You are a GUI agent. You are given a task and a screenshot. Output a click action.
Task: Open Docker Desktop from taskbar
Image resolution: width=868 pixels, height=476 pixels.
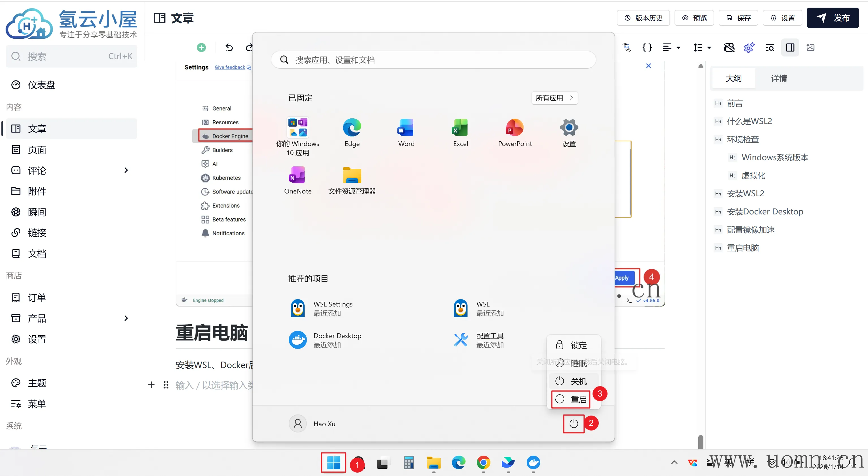tap(533, 463)
